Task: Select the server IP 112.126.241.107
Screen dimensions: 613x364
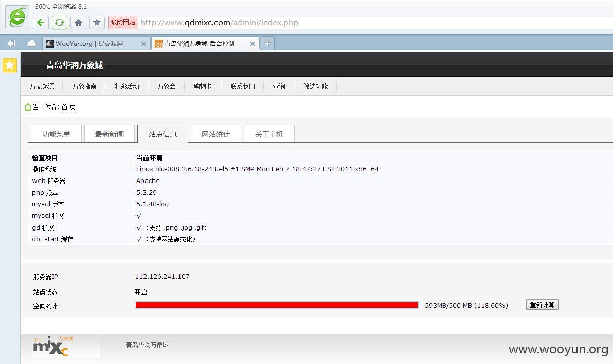Action: [x=162, y=277]
